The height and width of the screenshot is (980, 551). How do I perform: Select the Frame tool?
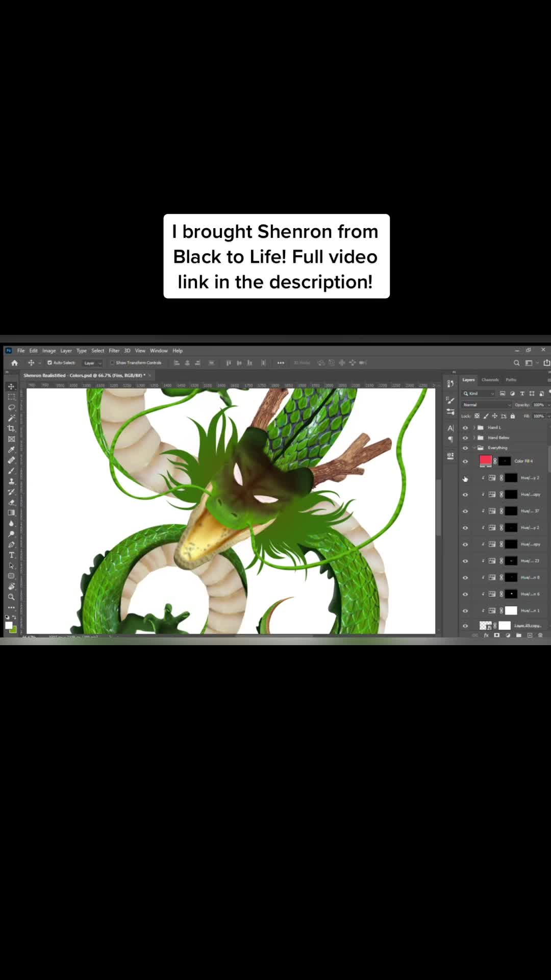(x=11, y=439)
